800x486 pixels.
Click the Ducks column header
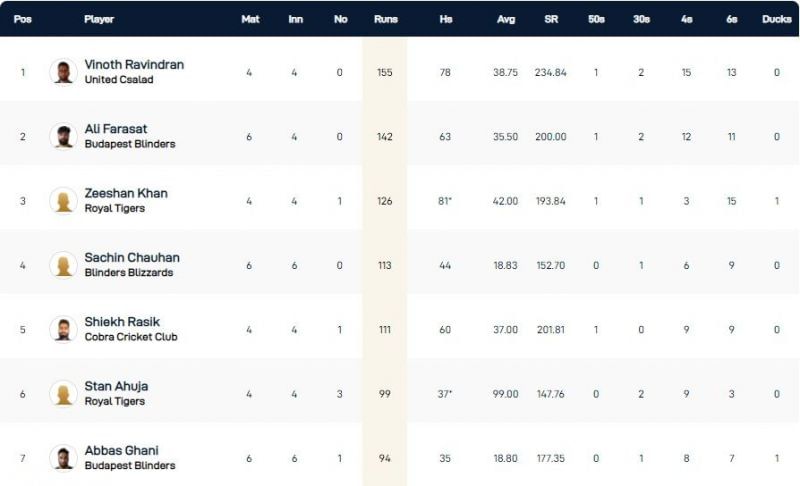776,19
